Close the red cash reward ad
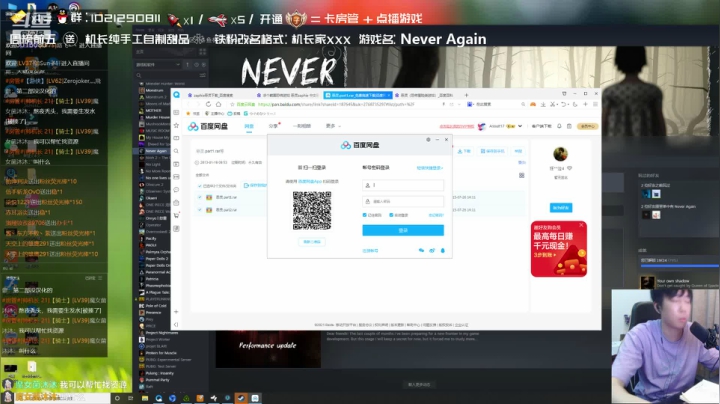 tap(581, 225)
